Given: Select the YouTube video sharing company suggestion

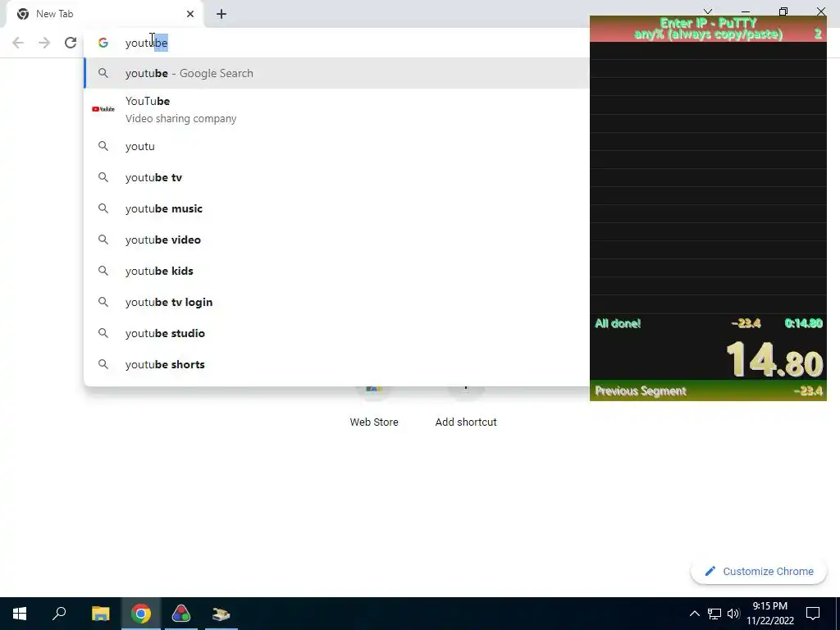Looking at the screenshot, I should tap(336, 109).
